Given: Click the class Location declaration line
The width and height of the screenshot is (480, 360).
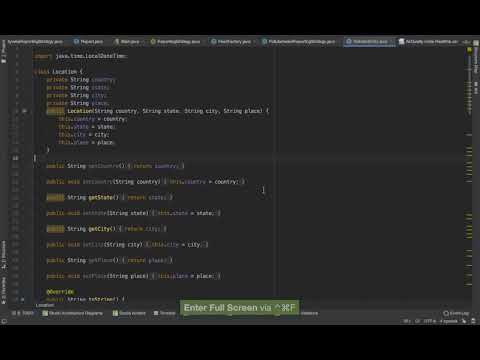Looking at the screenshot, I should [58, 72].
